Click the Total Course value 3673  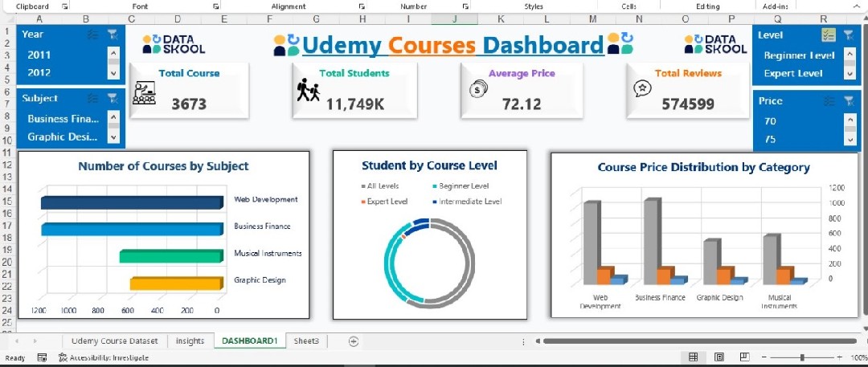189,104
